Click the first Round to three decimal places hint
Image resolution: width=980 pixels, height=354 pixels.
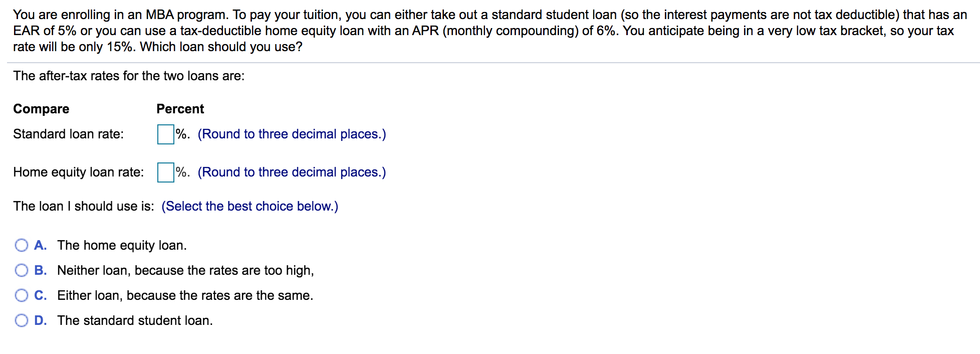pyautogui.click(x=292, y=133)
